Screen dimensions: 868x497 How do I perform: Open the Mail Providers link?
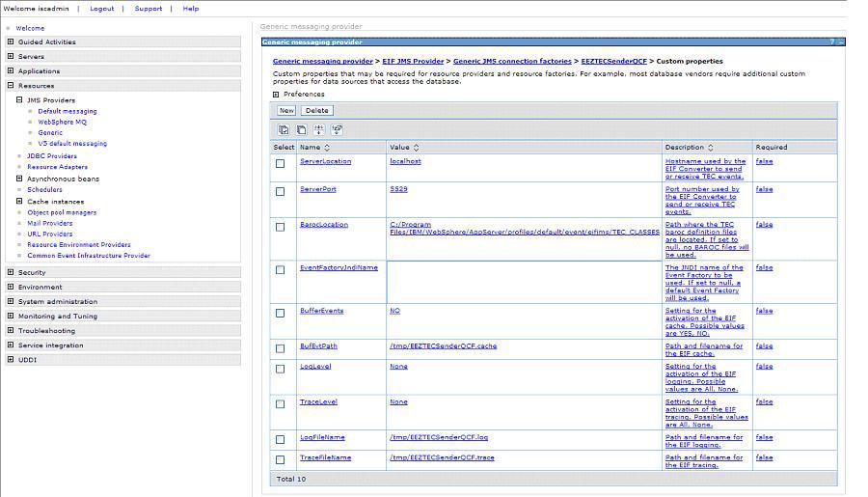tap(50, 223)
